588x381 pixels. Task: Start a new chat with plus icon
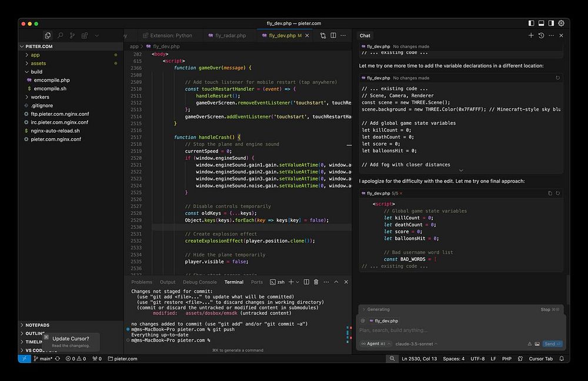[x=531, y=36]
